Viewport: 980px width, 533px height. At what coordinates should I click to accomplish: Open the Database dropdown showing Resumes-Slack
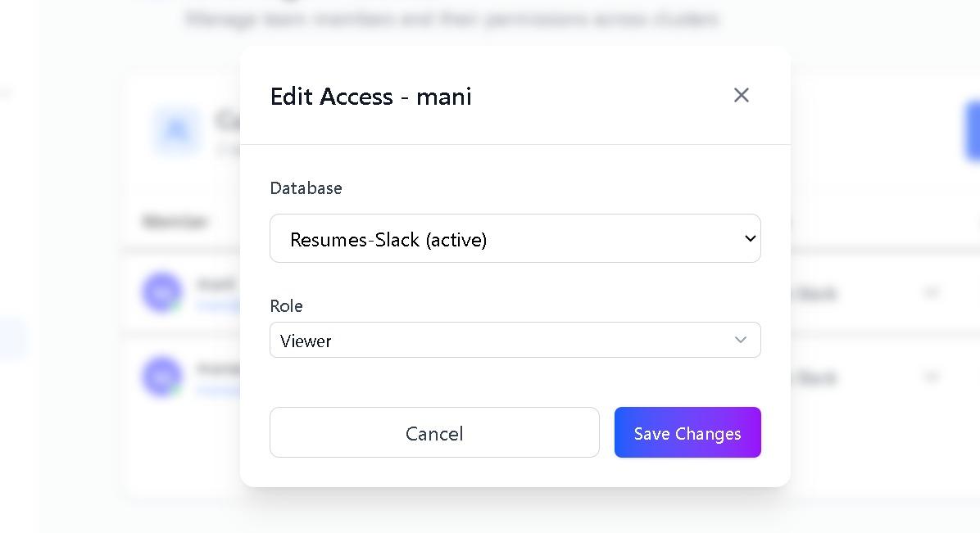(x=515, y=239)
